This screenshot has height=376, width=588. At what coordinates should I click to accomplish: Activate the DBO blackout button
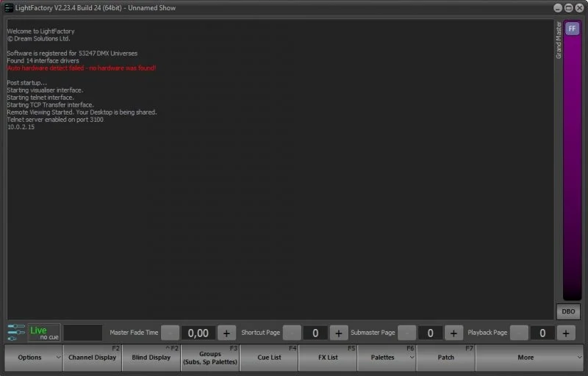point(568,311)
